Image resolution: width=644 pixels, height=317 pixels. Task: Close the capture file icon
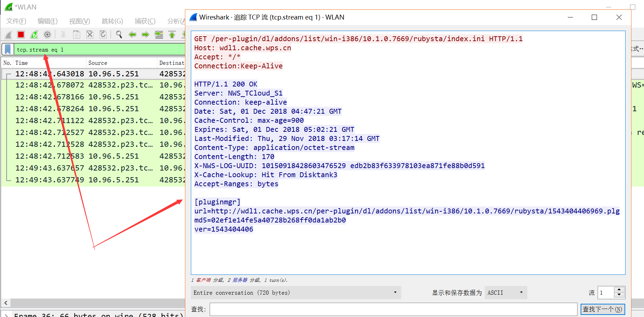point(90,35)
